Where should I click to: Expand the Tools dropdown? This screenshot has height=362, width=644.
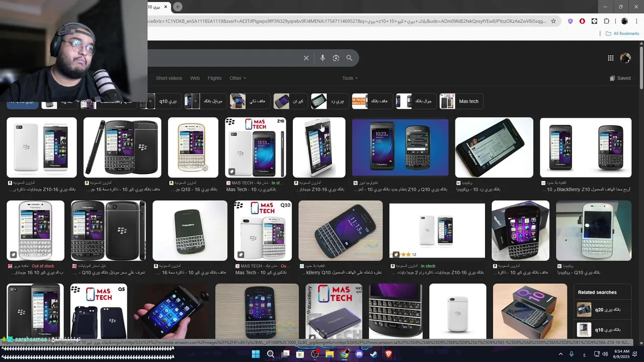pyautogui.click(x=350, y=78)
